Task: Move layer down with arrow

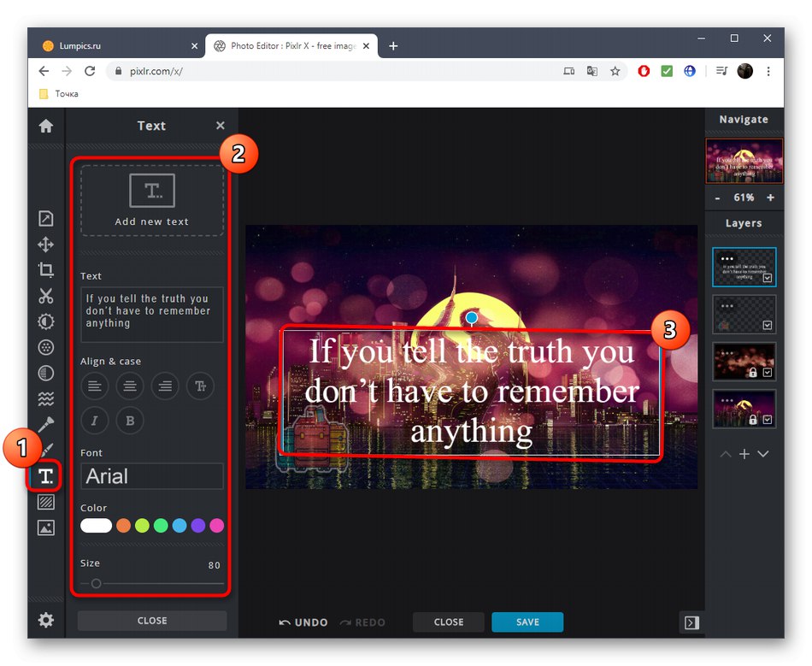Action: [x=762, y=454]
